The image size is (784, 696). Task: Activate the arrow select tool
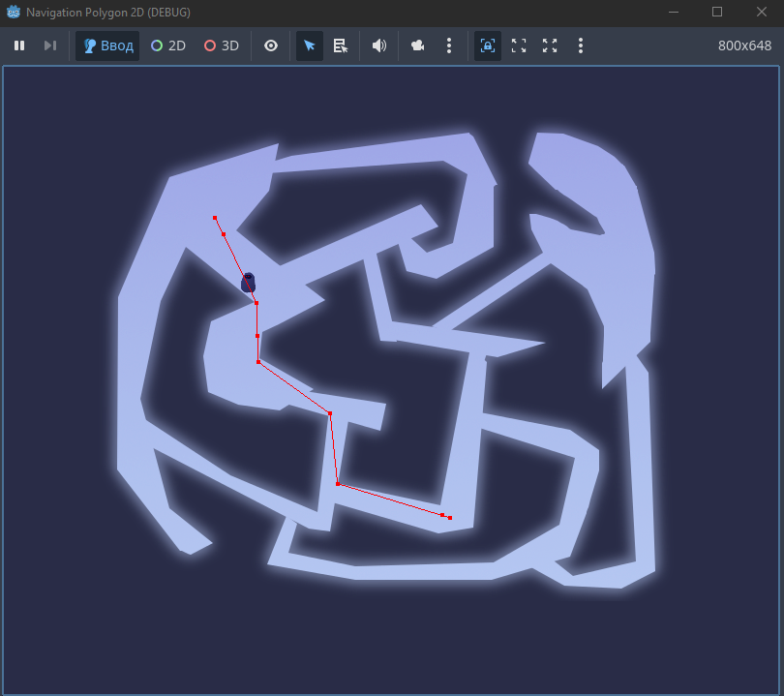click(x=310, y=45)
